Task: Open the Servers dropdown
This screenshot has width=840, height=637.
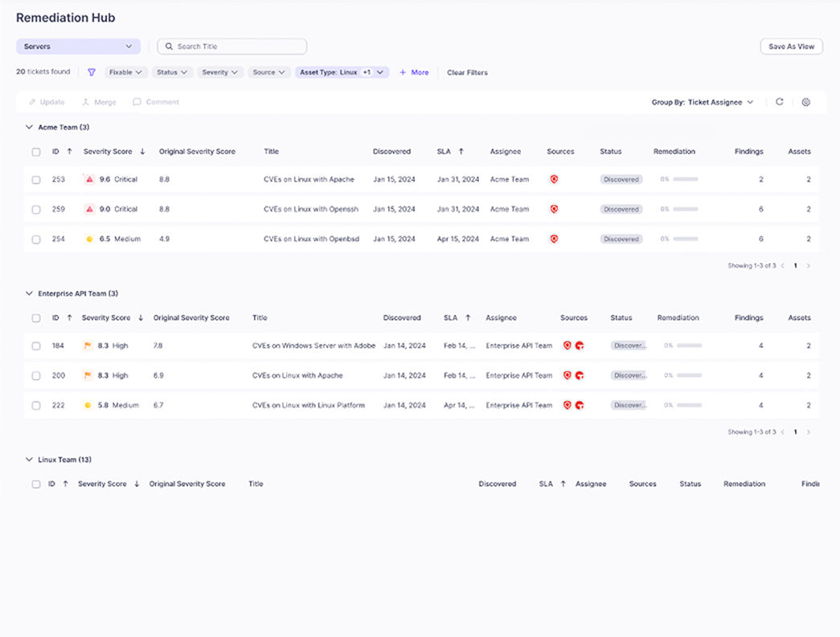Action: coord(77,46)
